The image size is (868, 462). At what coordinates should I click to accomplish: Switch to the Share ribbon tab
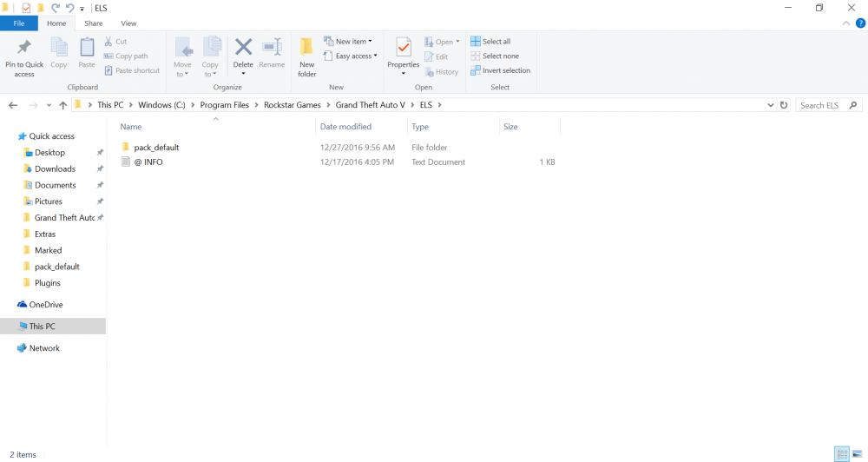[x=94, y=23]
